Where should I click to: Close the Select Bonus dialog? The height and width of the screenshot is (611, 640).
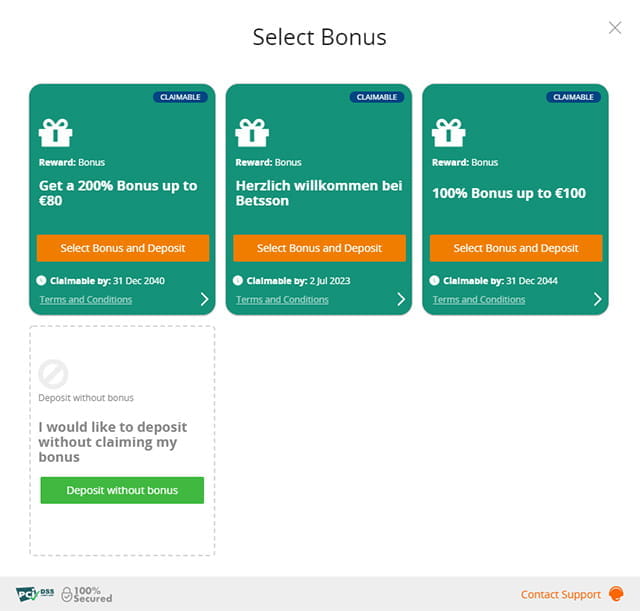(615, 28)
